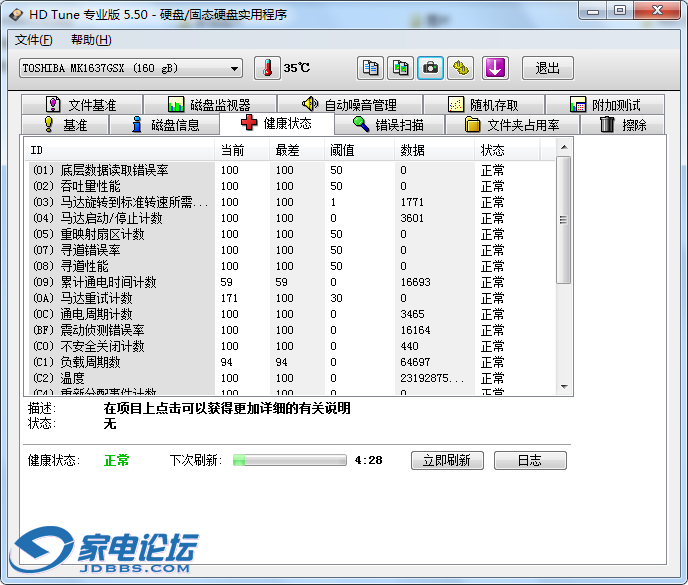
Task: Open the 文件(F) menu
Action: [34, 40]
